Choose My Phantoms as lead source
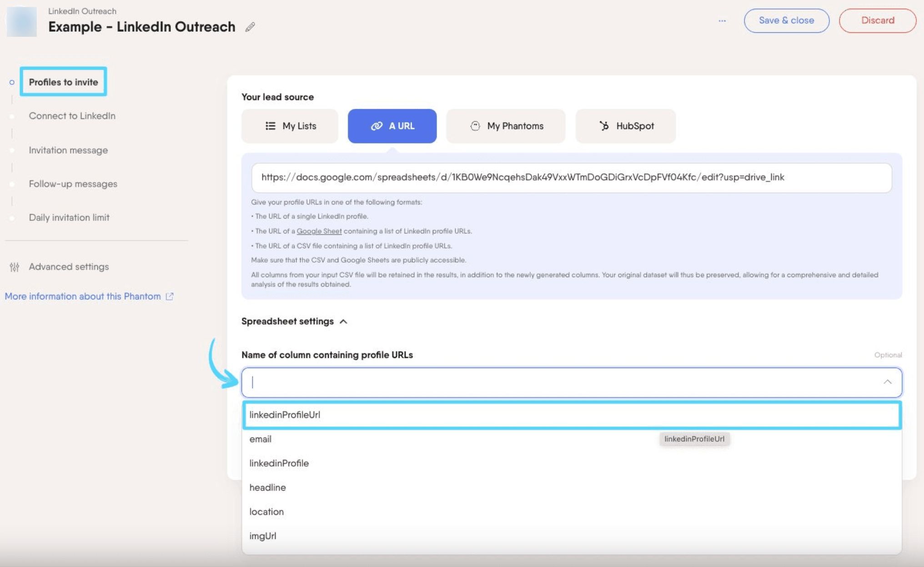Viewport: 924px width, 567px height. (506, 126)
